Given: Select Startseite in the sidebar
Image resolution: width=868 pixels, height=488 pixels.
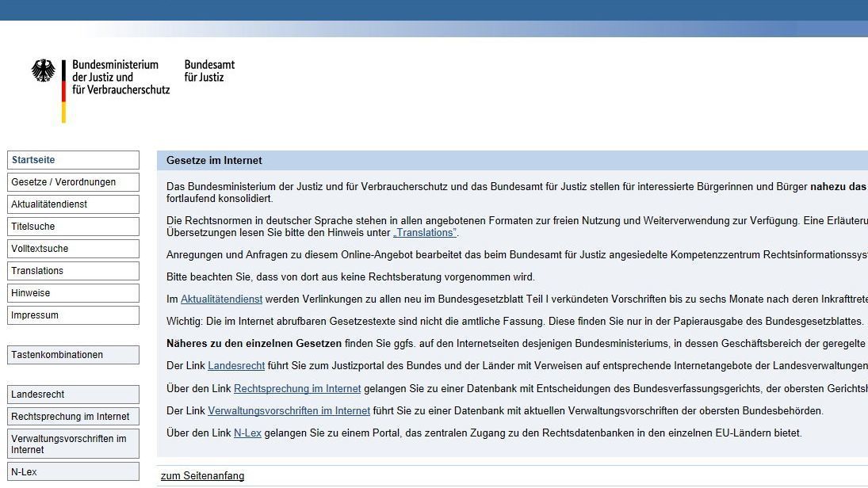Looking at the screenshot, I should pyautogui.click(x=73, y=160).
